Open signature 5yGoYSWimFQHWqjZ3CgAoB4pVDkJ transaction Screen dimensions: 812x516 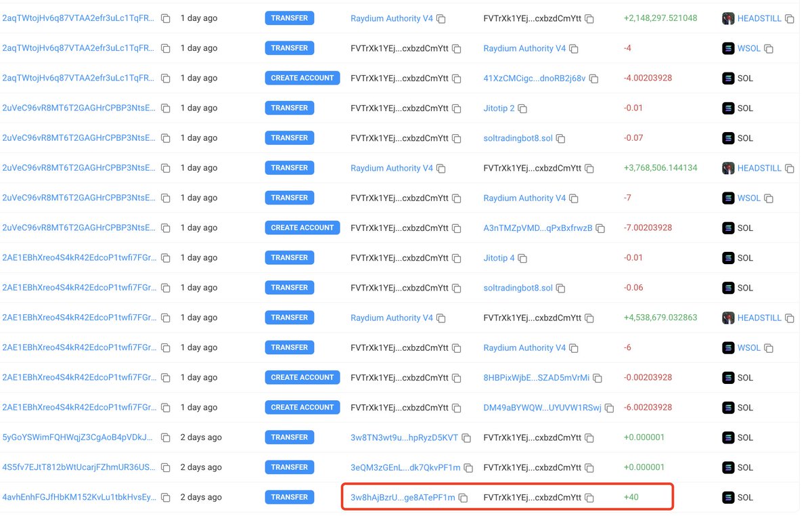tap(78, 437)
